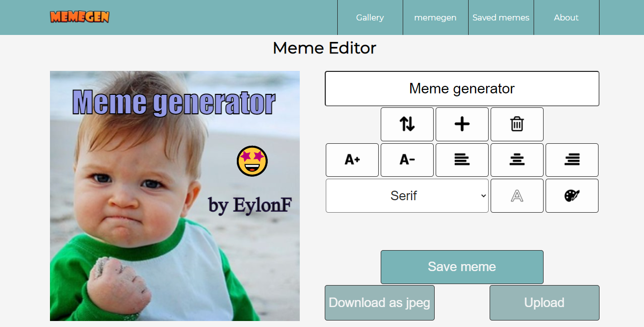Align text center

[517, 160]
